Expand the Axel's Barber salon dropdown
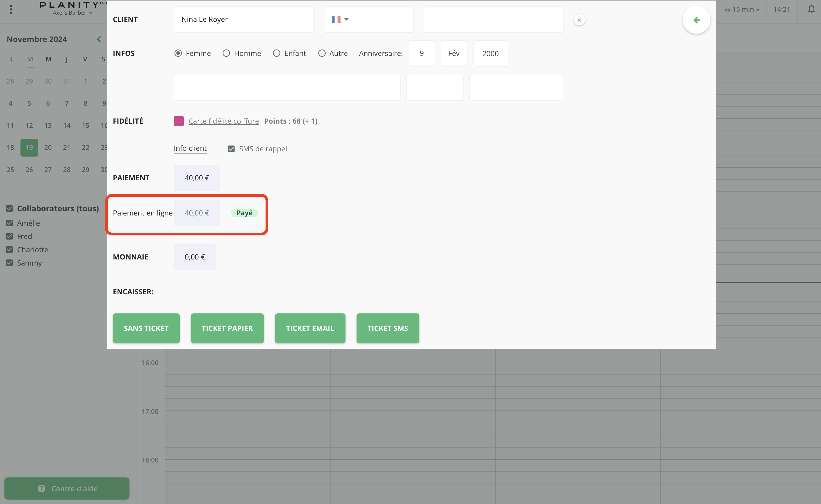Screen dimensions: 821x504 [x=72, y=13]
